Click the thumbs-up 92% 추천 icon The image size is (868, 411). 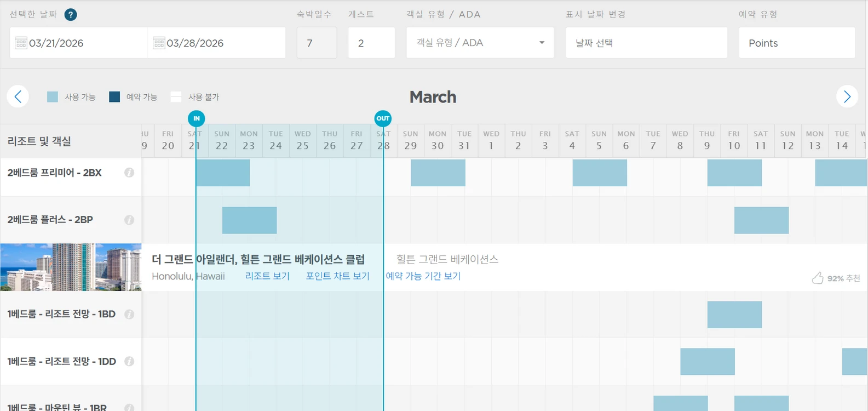click(818, 278)
